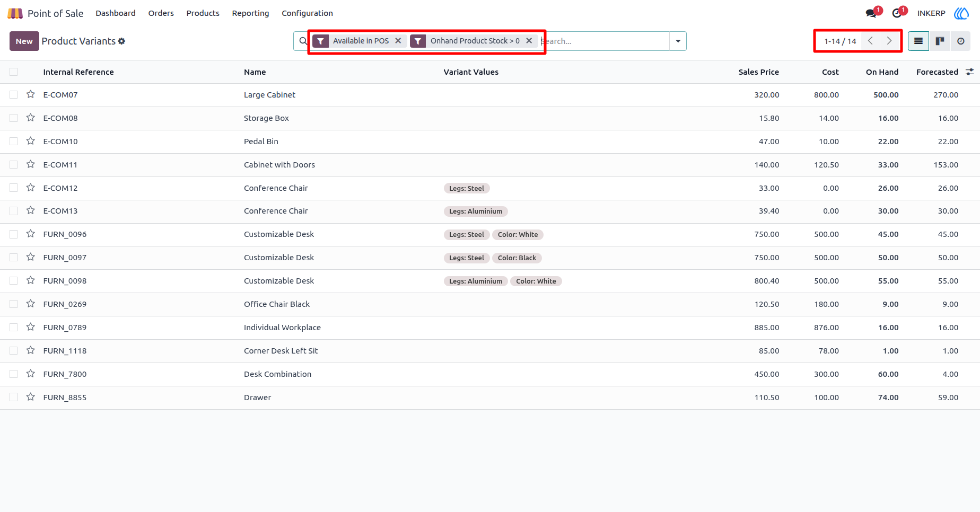This screenshot has height=512, width=980.
Task: Click the search magnifier icon
Action: point(303,41)
